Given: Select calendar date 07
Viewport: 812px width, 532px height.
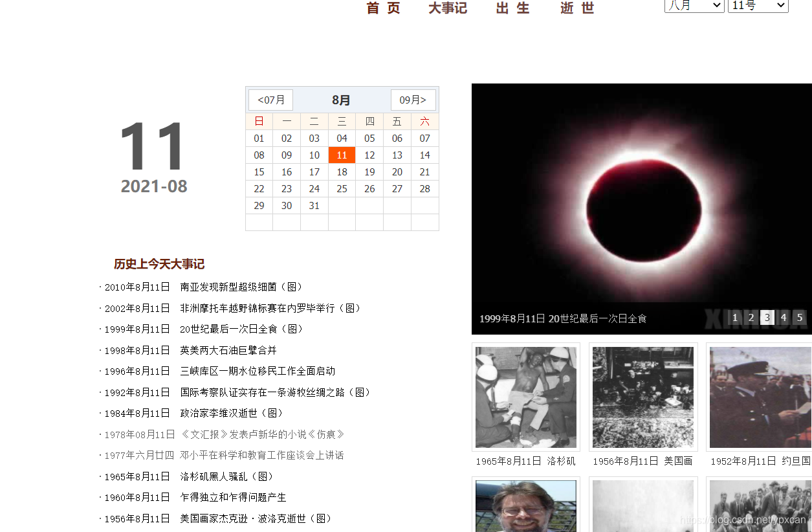Looking at the screenshot, I should click(424, 138).
